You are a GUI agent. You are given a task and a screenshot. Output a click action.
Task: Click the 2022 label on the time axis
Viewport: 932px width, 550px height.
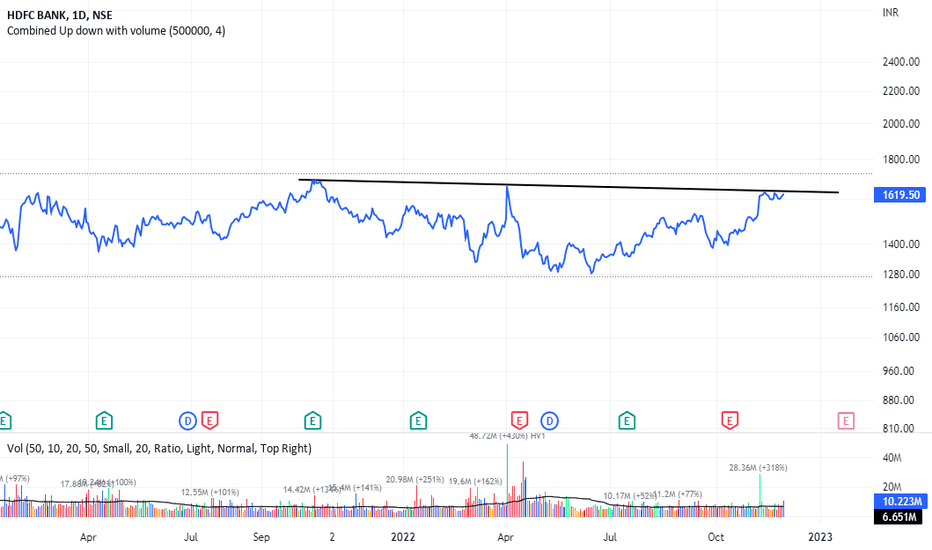[402, 537]
